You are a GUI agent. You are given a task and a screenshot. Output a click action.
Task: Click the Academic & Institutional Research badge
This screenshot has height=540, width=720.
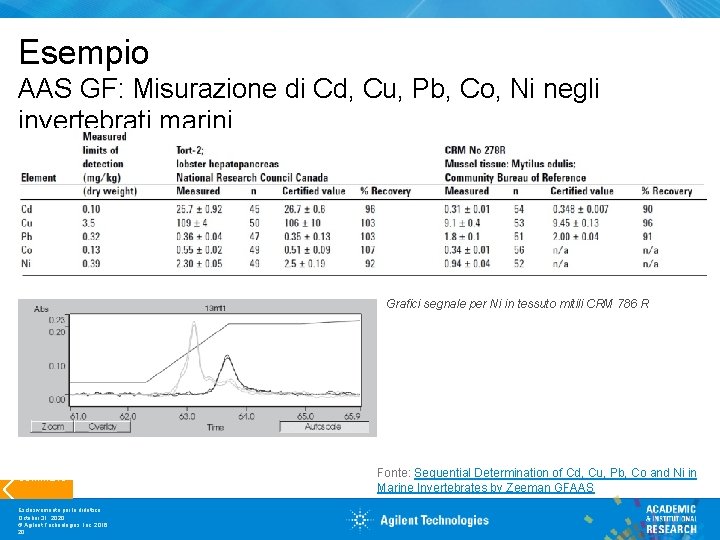(x=670, y=519)
